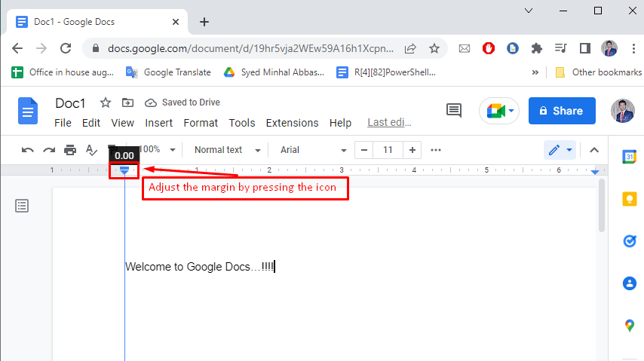Click the vertical document scrollbar
644x361 pixels.
[x=602, y=206]
